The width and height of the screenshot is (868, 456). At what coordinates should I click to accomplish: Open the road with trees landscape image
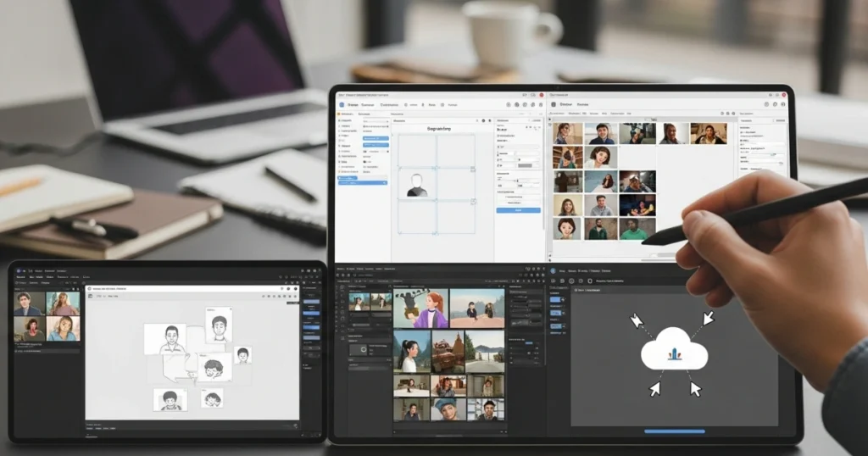click(485, 352)
